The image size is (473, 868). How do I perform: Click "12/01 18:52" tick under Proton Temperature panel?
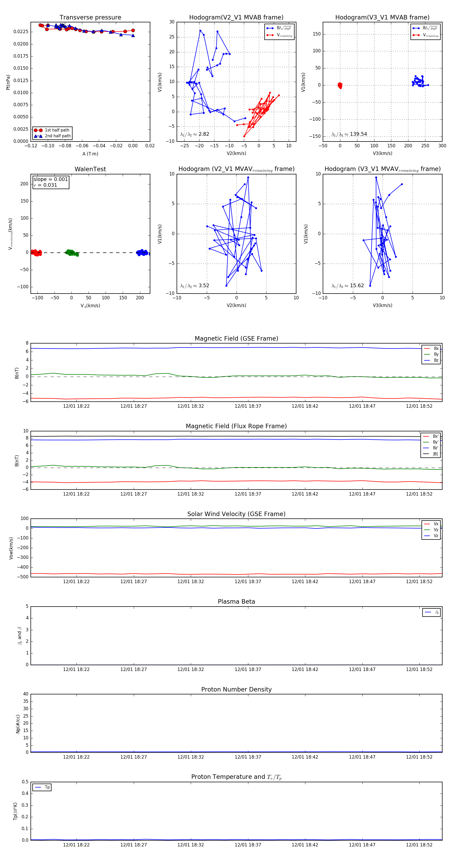point(419,845)
